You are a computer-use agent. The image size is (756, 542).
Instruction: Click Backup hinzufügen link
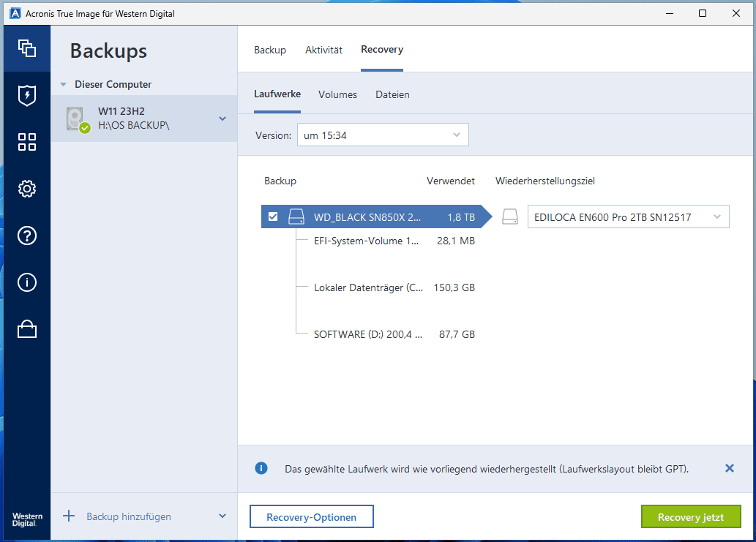(x=129, y=516)
